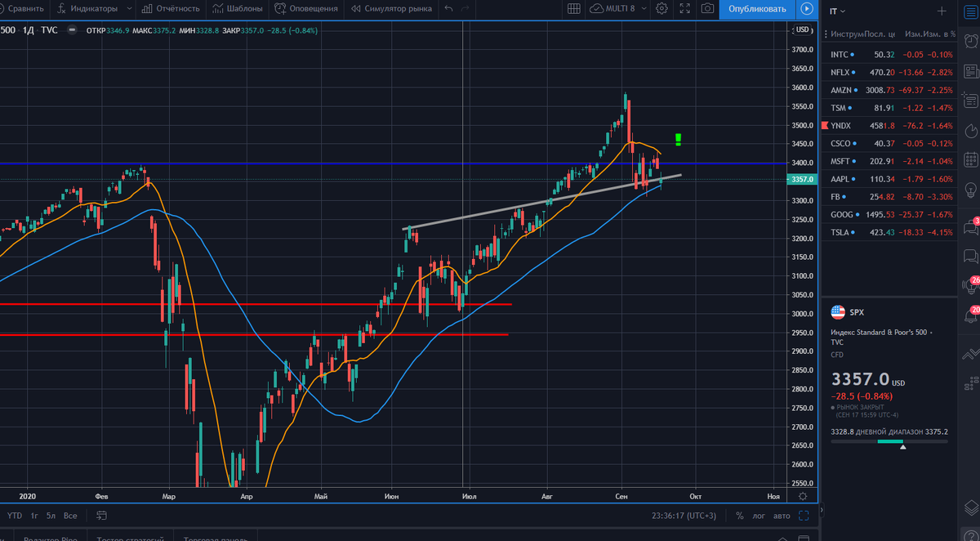Collapse the chart legend minus button
The height and width of the screenshot is (541, 980).
click(73, 30)
